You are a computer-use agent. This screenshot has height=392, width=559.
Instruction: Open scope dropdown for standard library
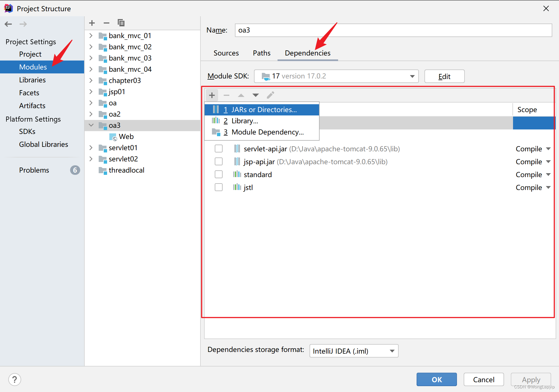(x=548, y=174)
